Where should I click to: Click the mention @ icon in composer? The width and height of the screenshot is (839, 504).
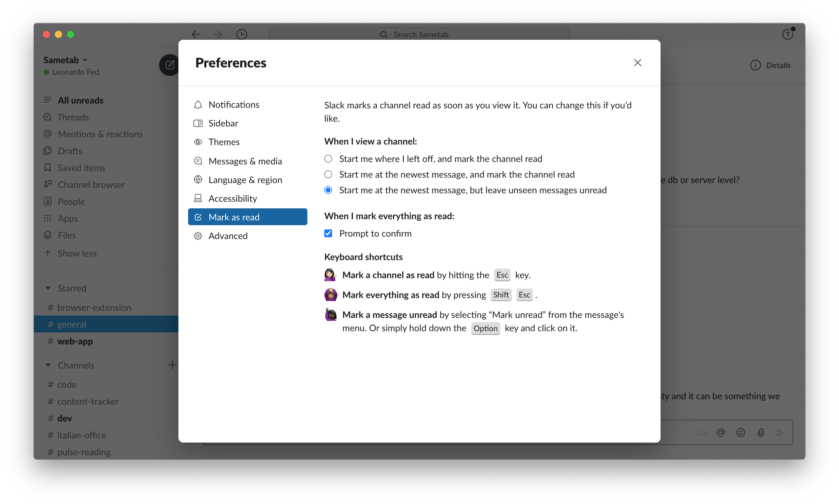pos(721,432)
